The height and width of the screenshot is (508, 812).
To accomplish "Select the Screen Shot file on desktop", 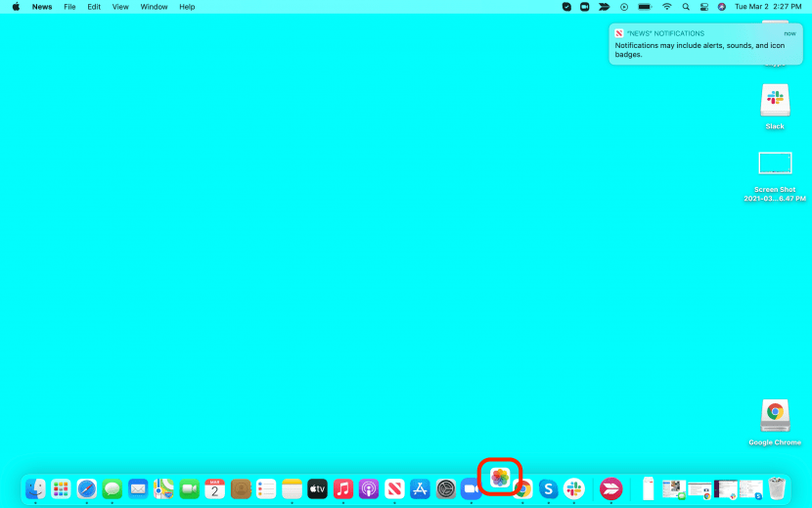I will (x=775, y=164).
